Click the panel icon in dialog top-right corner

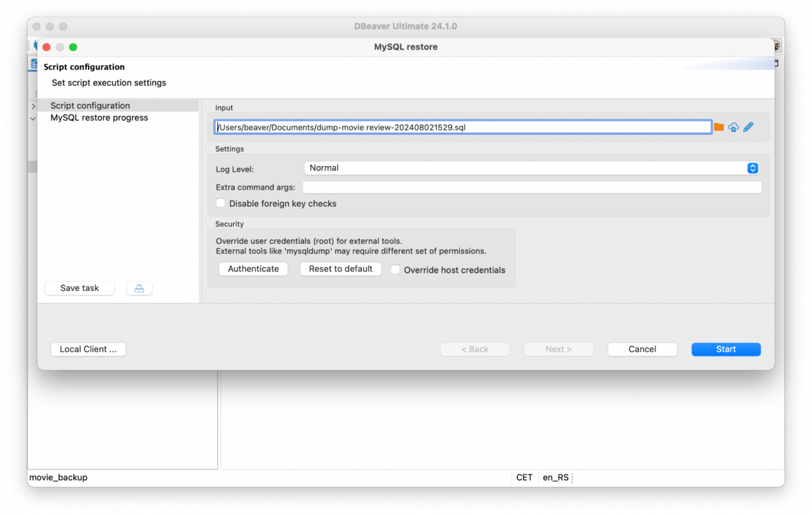(775, 63)
